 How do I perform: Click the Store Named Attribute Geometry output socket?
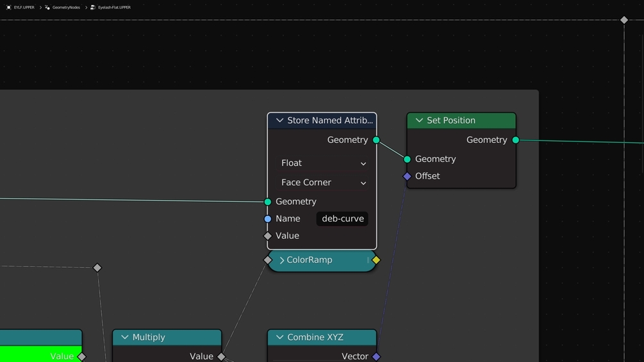pyautogui.click(x=376, y=140)
